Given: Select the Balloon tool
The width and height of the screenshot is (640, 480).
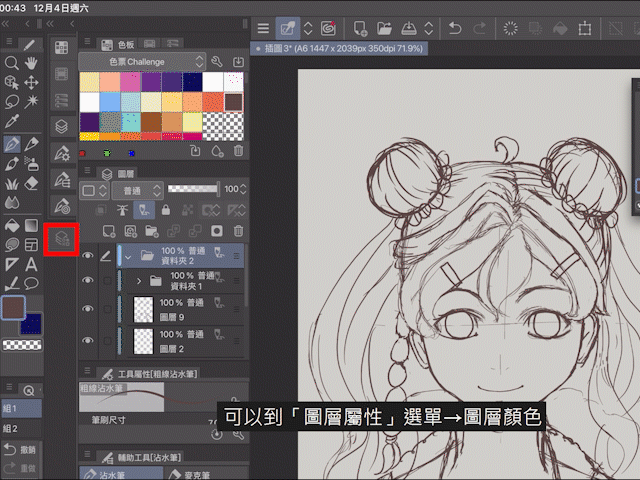Looking at the screenshot, I should tap(31, 283).
